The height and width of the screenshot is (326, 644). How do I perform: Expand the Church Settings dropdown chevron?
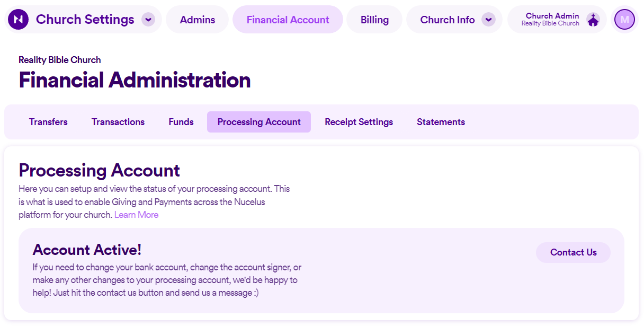click(148, 19)
